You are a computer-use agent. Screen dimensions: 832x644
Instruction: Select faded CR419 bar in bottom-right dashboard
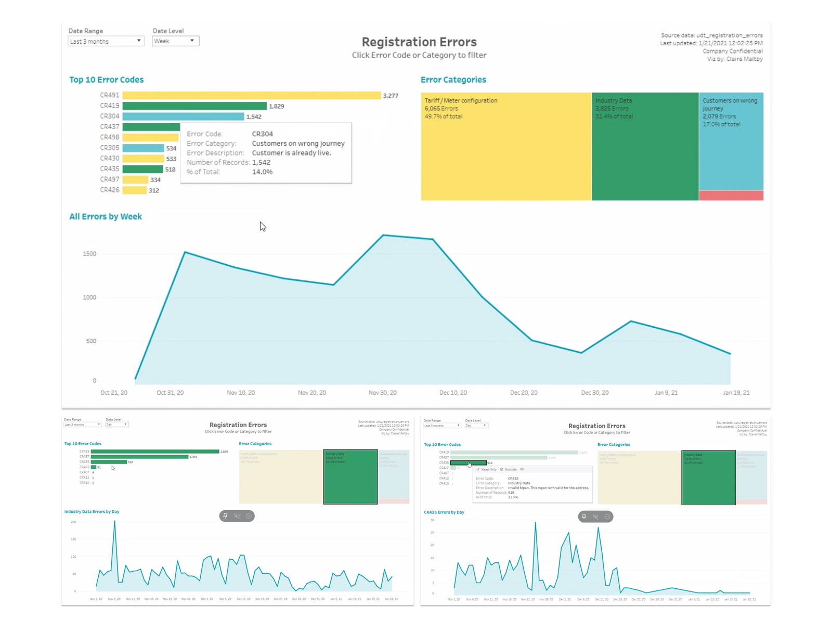click(514, 453)
